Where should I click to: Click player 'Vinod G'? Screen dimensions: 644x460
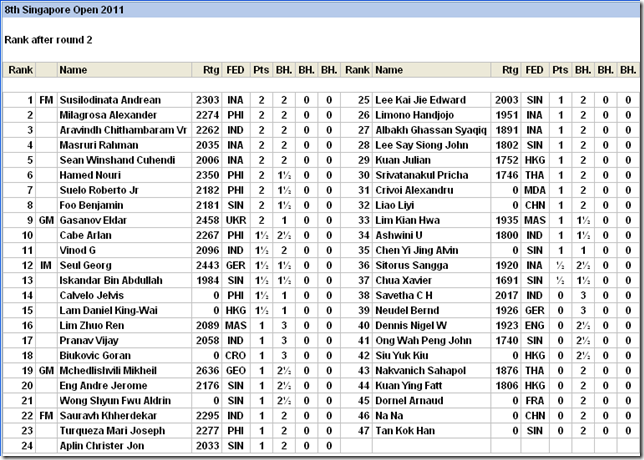click(x=78, y=251)
